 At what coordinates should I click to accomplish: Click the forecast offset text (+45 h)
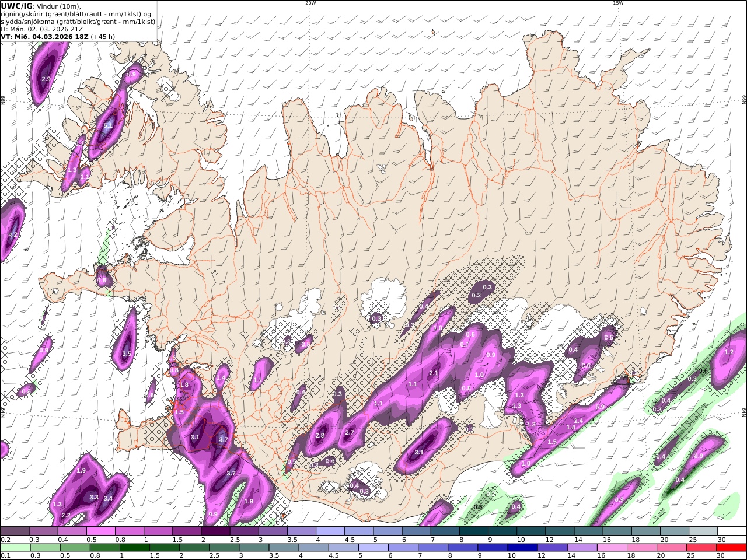pyautogui.click(x=103, y=37)
